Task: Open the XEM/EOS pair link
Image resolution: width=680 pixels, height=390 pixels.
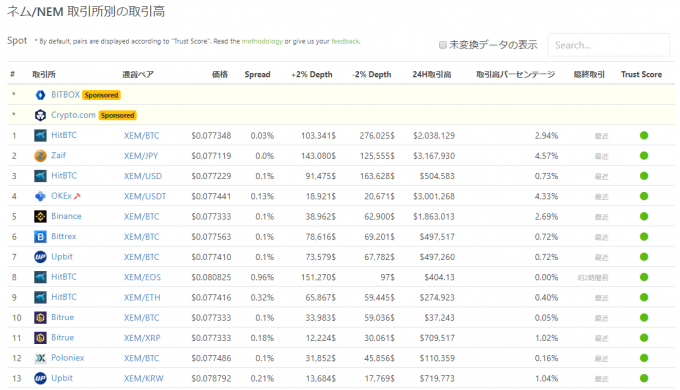Action: coord(142,277)
